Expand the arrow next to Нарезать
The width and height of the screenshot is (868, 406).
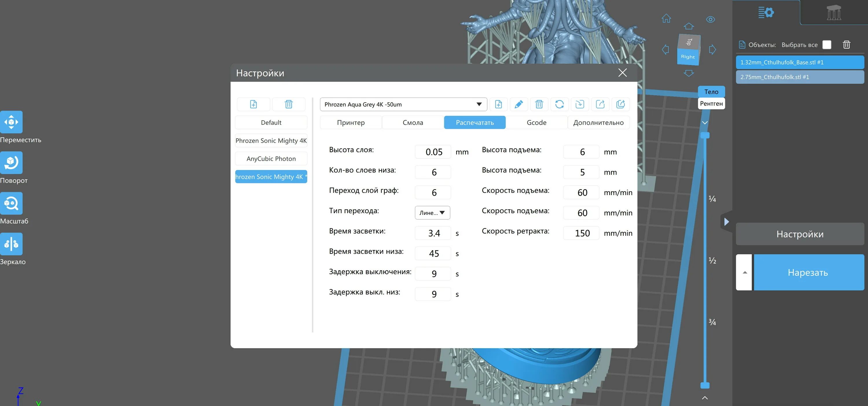coord(745,272)
